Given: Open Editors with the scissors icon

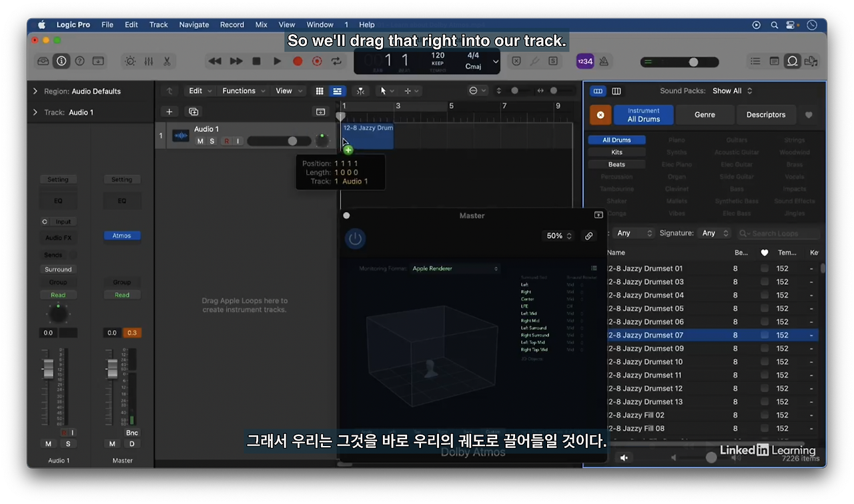Looking at the screenshot, I should [167, 61].
